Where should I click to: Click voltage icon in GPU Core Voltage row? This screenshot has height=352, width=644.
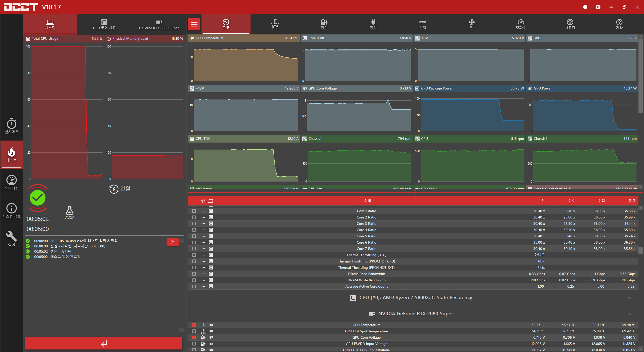(203, 337)
